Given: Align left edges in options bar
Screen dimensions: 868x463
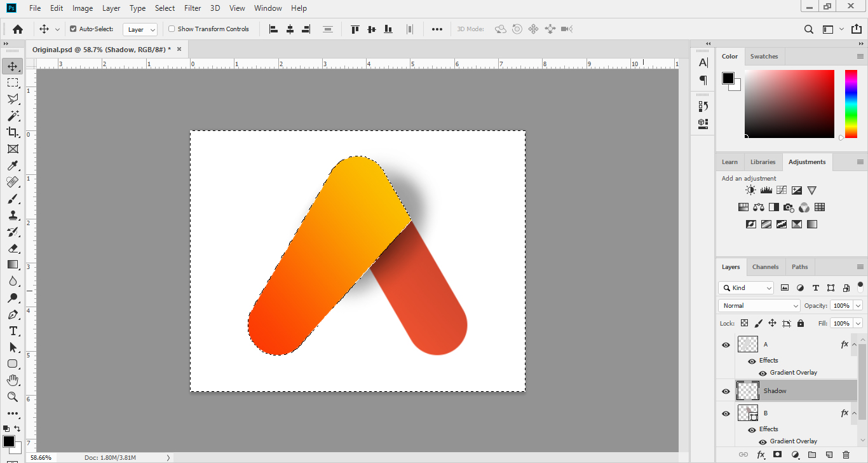Looking at the screenshot, I should pos(274,29).
